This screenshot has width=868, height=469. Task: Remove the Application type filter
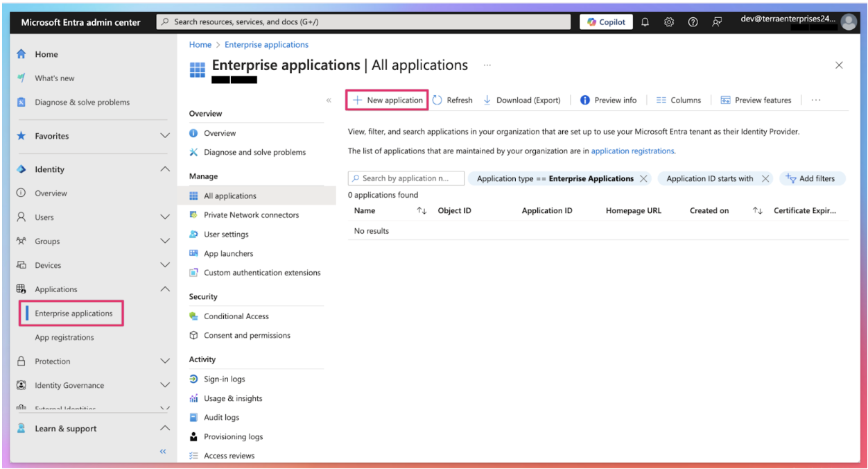tap(643, 178)
